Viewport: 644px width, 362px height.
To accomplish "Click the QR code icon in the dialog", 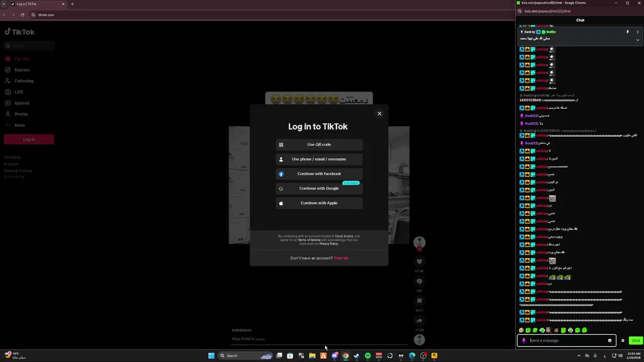I will click(281, 145).
